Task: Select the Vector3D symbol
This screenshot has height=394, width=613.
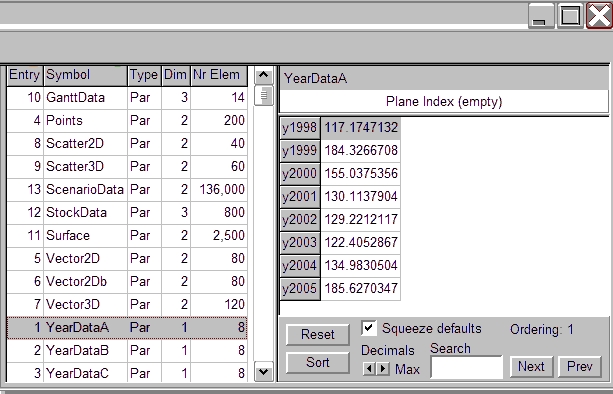Action: point(127,305)
